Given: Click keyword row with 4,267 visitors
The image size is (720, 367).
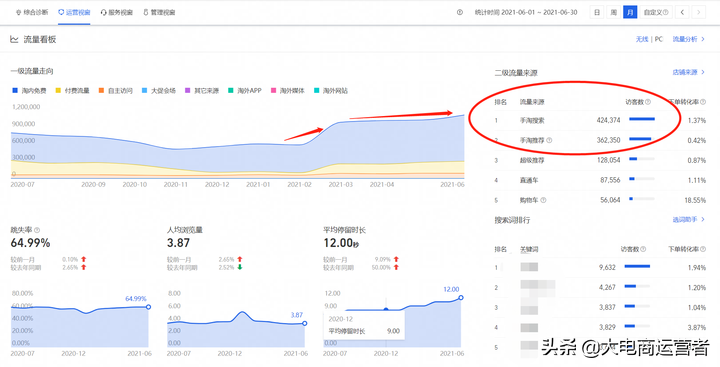Looking at the screenshot, I should [x=600, y=288].
